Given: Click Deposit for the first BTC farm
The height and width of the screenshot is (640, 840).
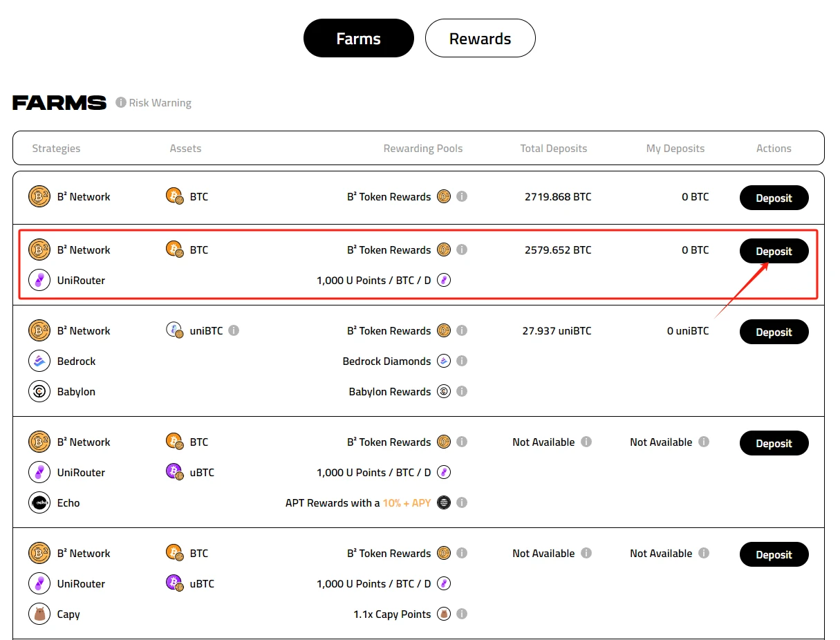Looking at the screenshot, I should coord(774,198).
